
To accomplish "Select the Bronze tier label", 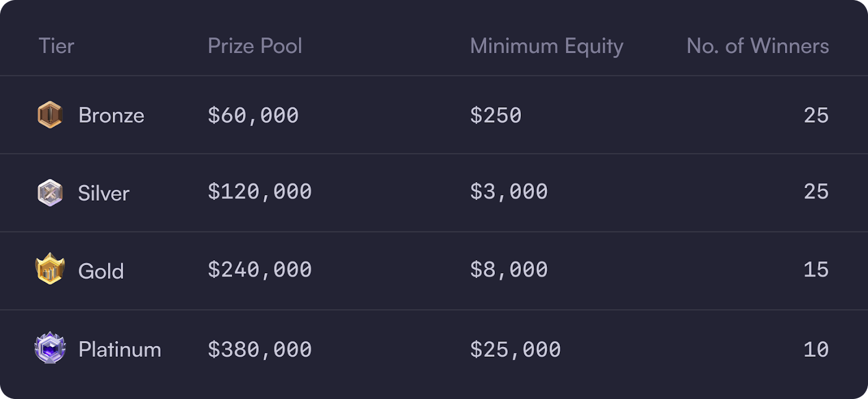I will click(x=111, y=115).
